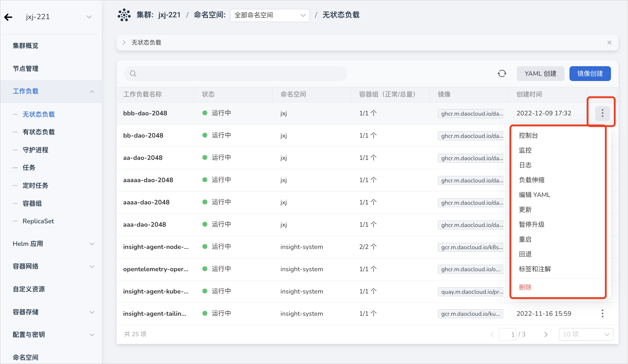Open the more-actions menu for insight-agent-tailin row
This screenshot has width=628, height=364.
pyautogui.click(x=602, y=314)
